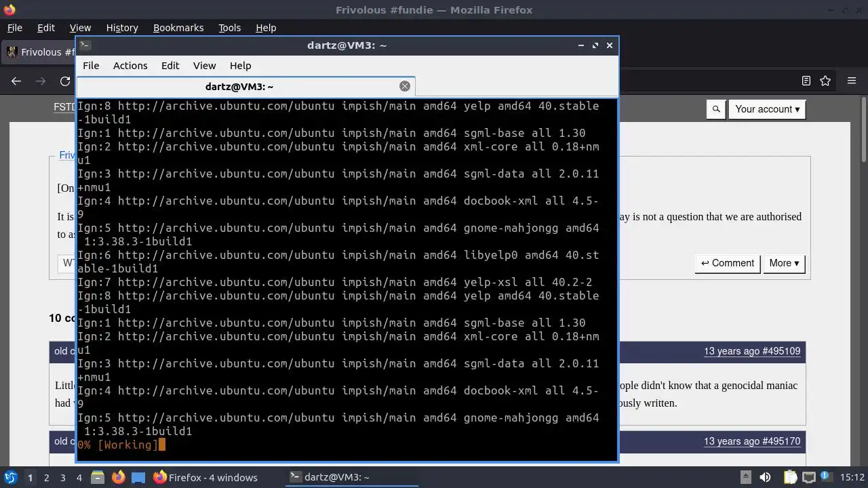868x488 pixels.
Task: Open Firefox Bookmarks menu
Action: point(178,28)
